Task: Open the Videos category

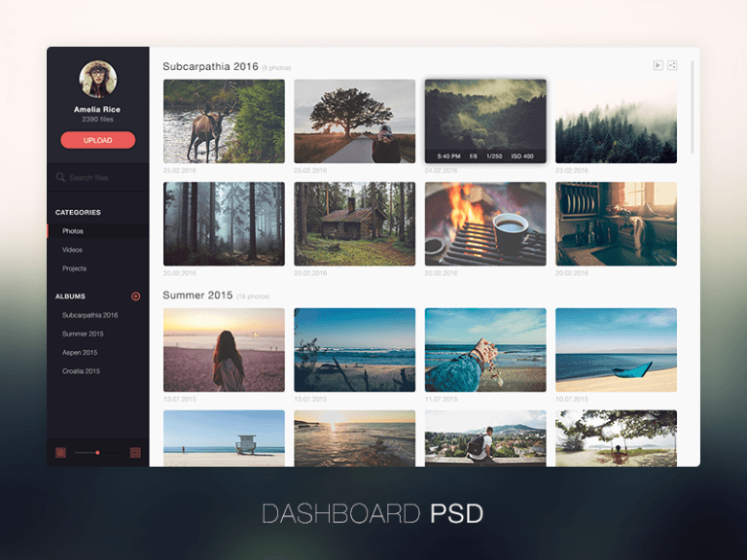Action: (x=72, y=250)
